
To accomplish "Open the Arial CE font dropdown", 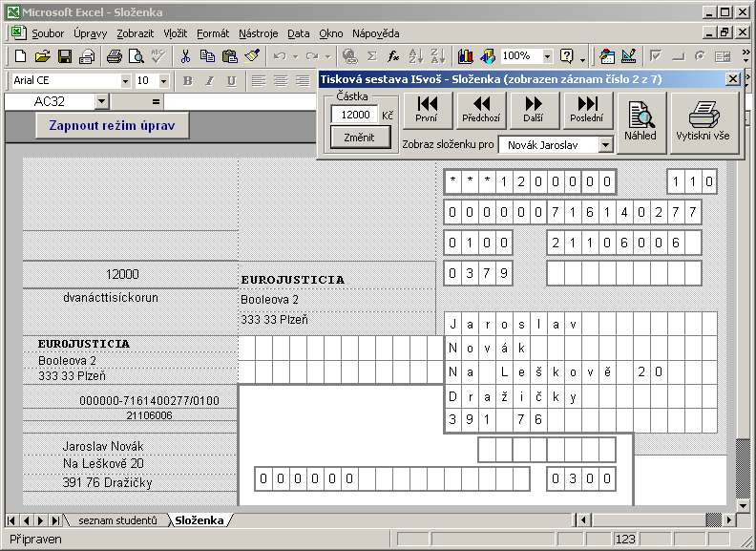I will point(125,81).
